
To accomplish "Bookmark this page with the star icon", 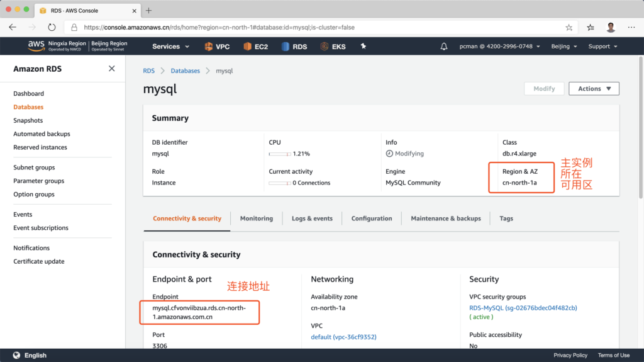I will [x=569, y=28].
